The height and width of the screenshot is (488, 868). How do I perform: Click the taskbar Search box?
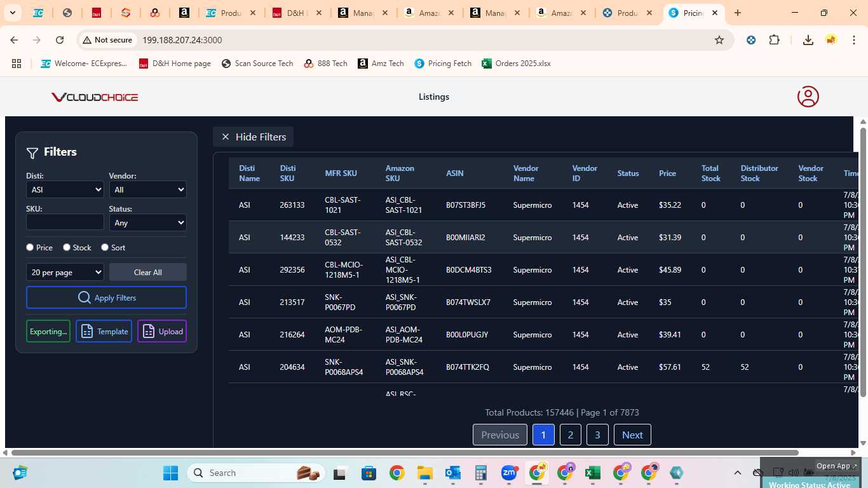pos(256,473)
